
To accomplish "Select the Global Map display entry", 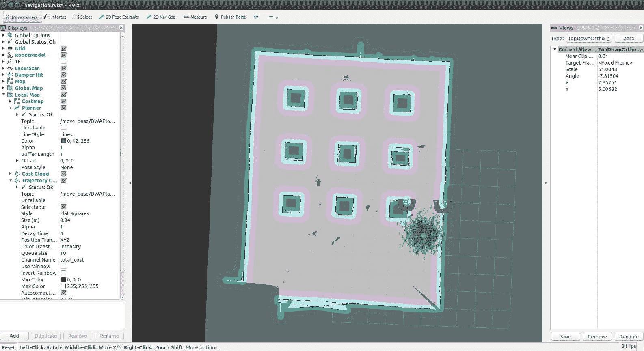I will (x=28, y=88).
